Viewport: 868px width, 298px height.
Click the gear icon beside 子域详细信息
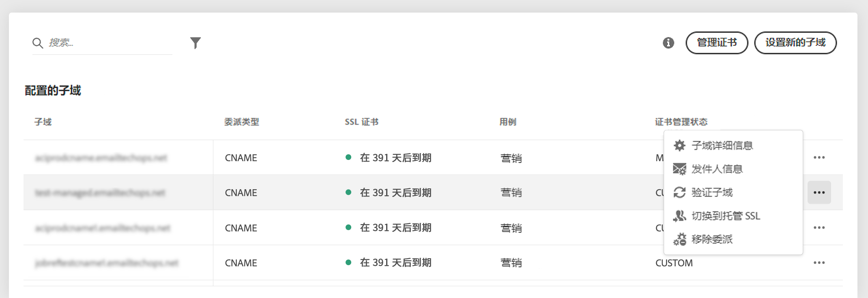[679, 145]
